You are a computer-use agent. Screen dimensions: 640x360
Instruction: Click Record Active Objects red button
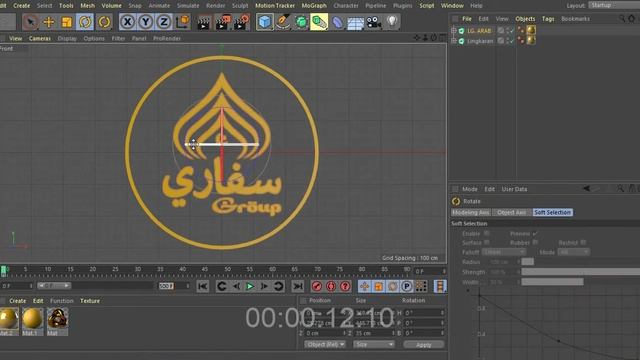(317, 287)
